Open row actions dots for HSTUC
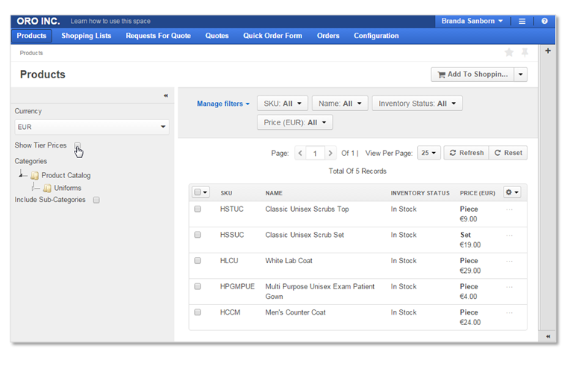The height and width of the screenshot is (369, 588). 509,209
